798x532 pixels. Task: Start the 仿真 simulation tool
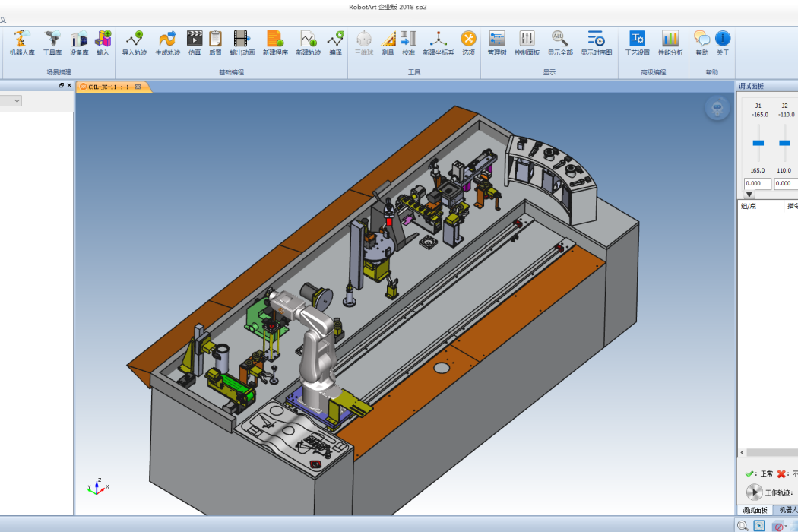pyautogui.click(x=195, y=43)
